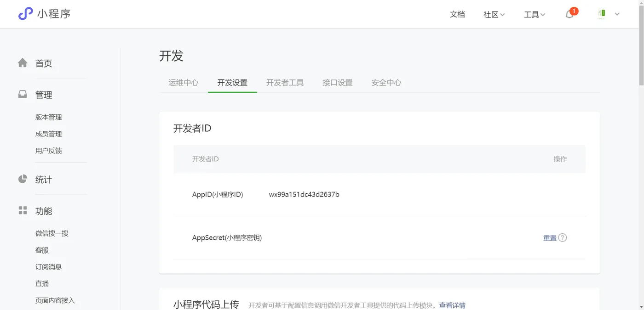Open the notification bell icon
Viewport: 644px width, 310px height.
[x=569, y=14]
